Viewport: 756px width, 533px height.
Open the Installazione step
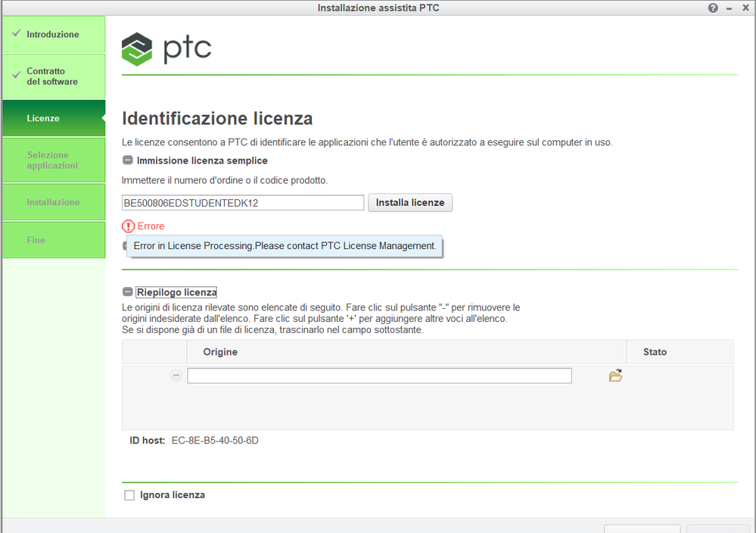click(x=54, y=202)
